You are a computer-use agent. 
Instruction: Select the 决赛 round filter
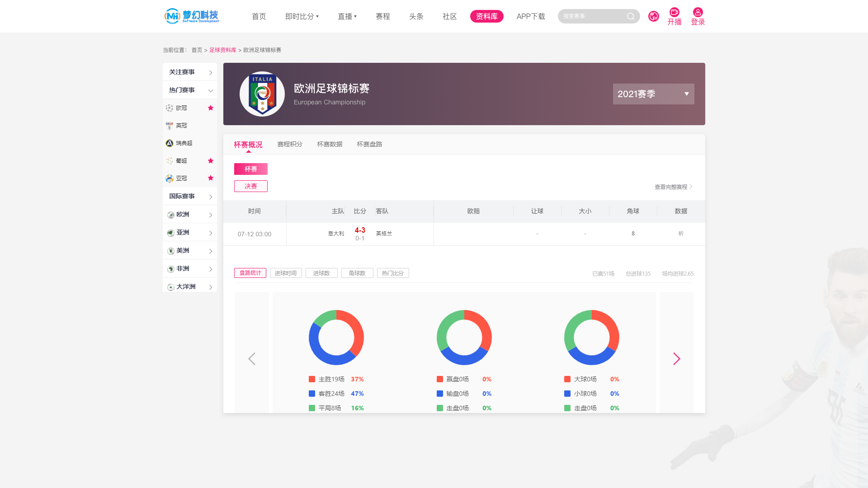pos(251,186)
